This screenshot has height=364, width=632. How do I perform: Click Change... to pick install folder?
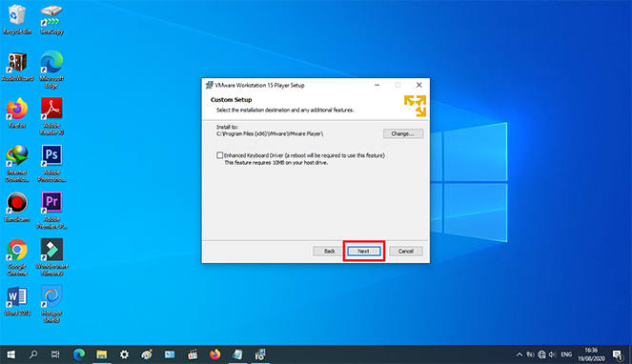(x=403, y=133)
